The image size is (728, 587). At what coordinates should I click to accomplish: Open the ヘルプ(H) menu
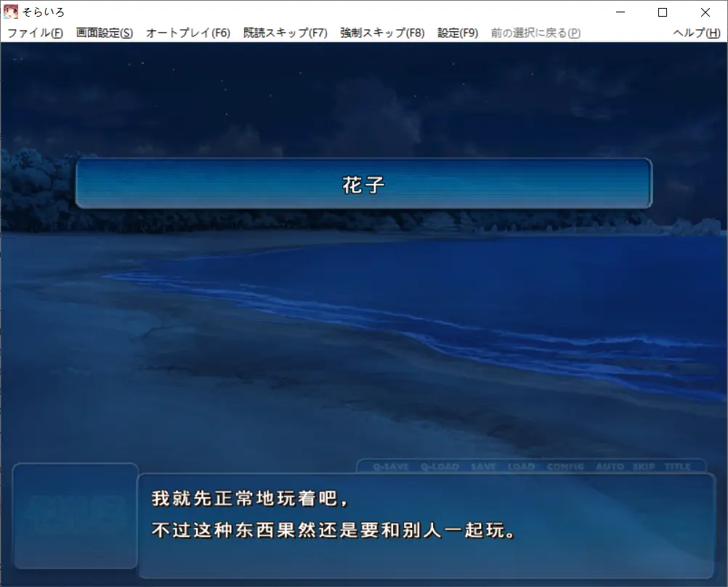point(697,33)
